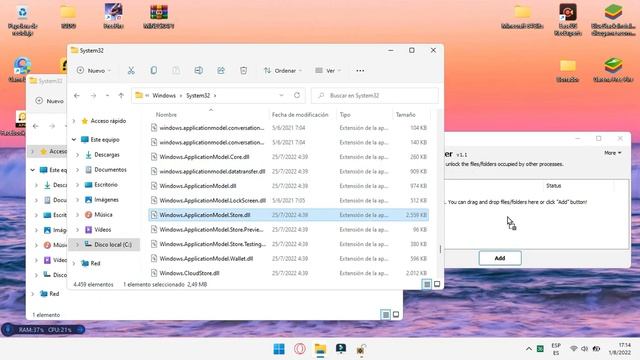Click Windows breadcrumb in address bar
Viewport: 640px width, 360px height.
(164, 96)
